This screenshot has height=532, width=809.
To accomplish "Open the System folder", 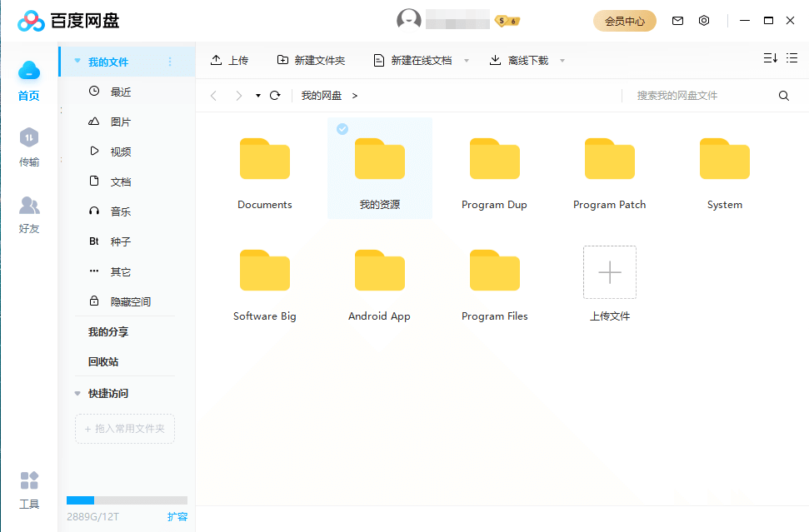I will (x=724, y=159).
